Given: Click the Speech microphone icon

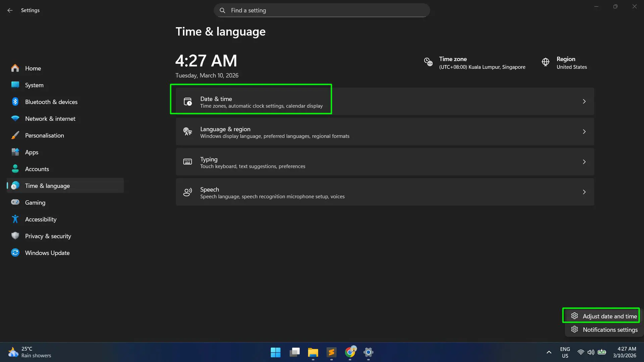Looking at the screenshot, I should (187, 192).
